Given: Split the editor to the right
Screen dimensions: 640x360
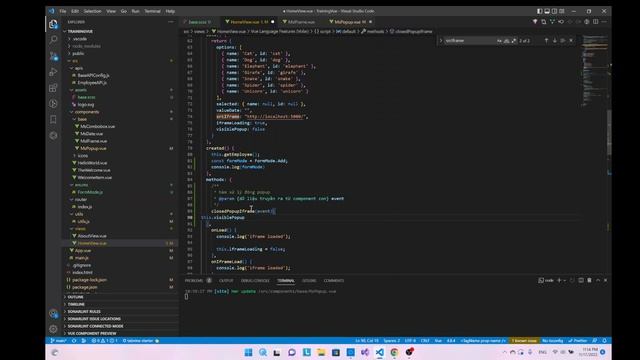Looking at the screenshot, I should click(596, 22).
